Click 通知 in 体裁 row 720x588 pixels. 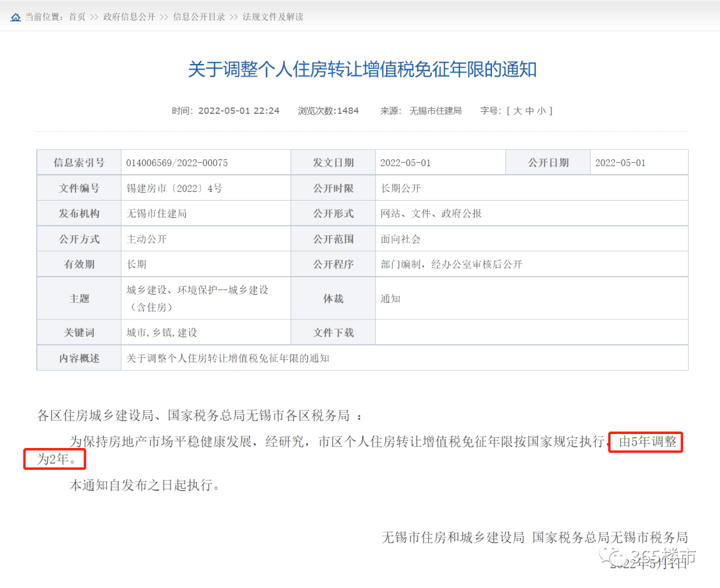pyautogui.click(x=390, y=299)
